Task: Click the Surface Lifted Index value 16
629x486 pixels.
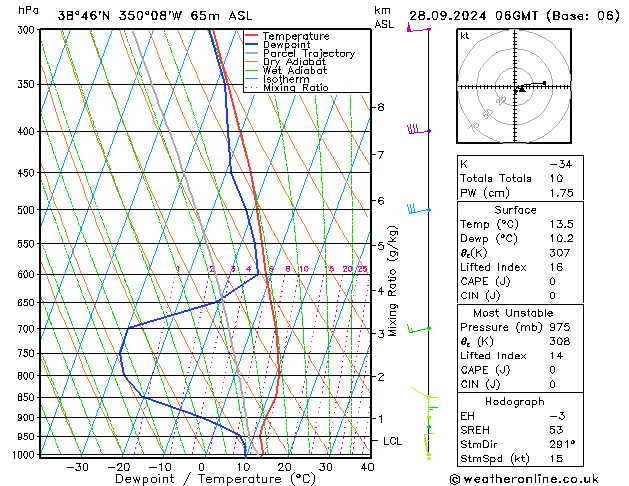Action: tap(556, 267)
